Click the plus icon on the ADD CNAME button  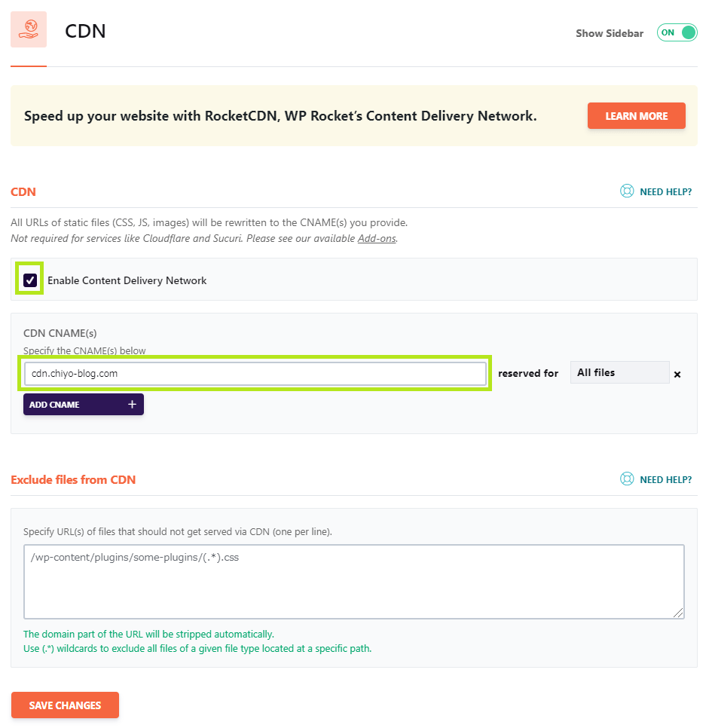pyautogui.click(x=133, y=404)
